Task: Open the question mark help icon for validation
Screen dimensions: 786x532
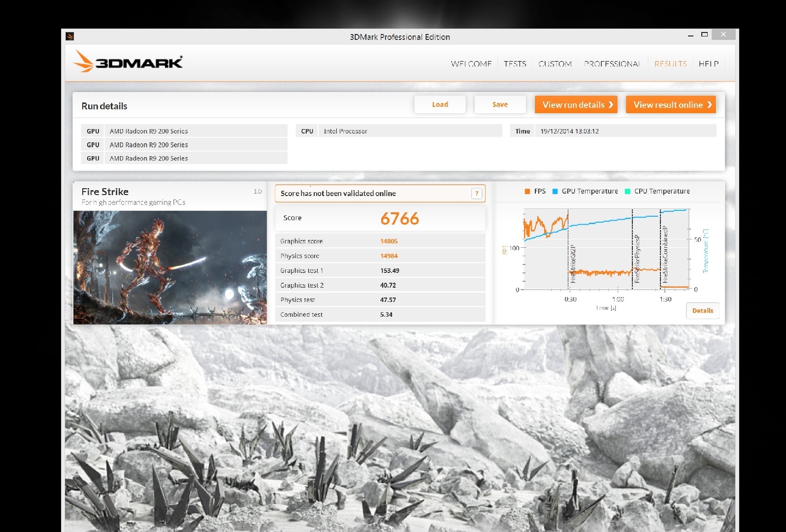Action: pyautogui.click(x=477, y=193)
